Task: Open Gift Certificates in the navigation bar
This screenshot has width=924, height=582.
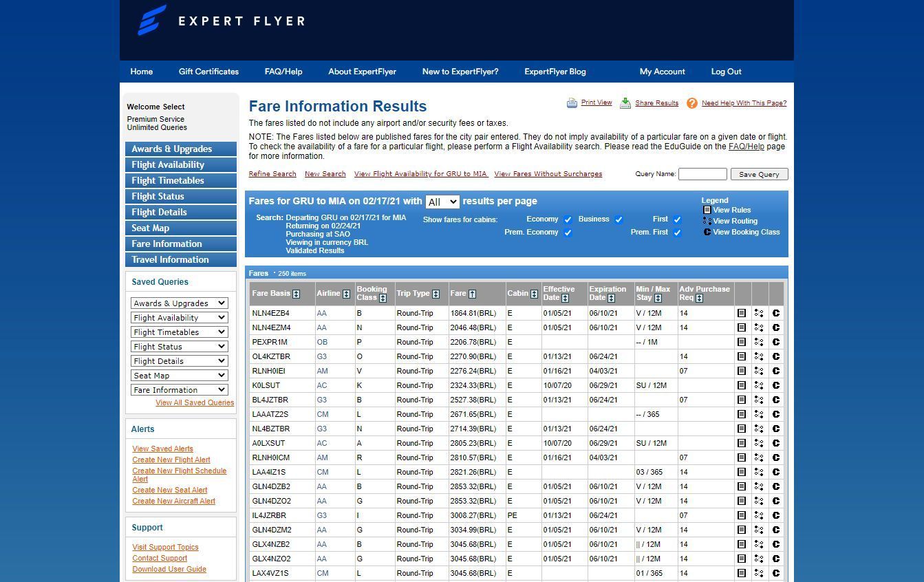Action: 208,72
